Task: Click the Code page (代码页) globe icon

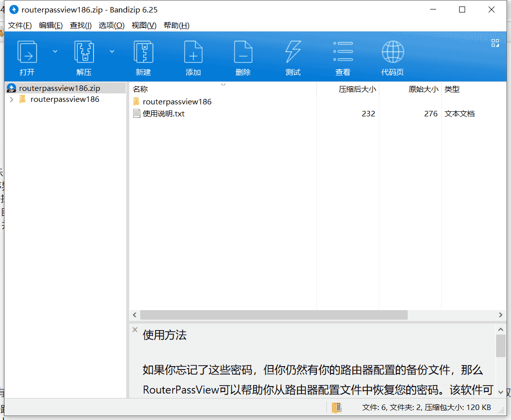Action: coord(393,52)
